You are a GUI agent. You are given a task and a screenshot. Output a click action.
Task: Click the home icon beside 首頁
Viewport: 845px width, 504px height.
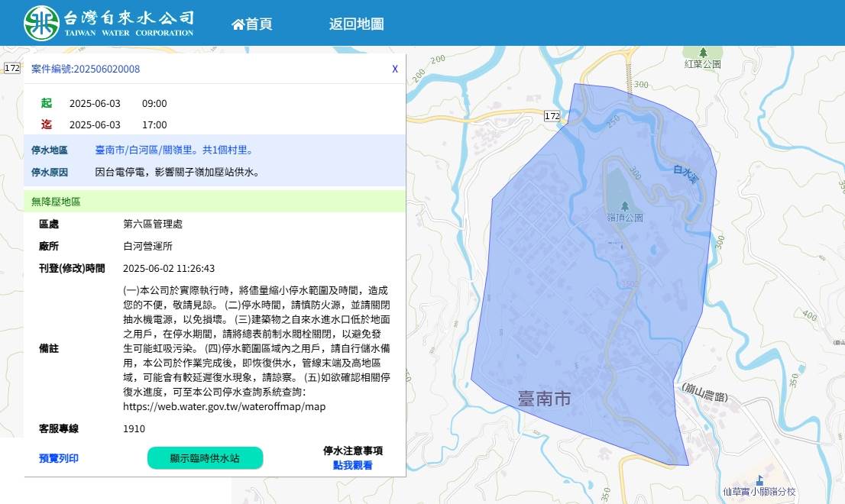click(238, 24)
